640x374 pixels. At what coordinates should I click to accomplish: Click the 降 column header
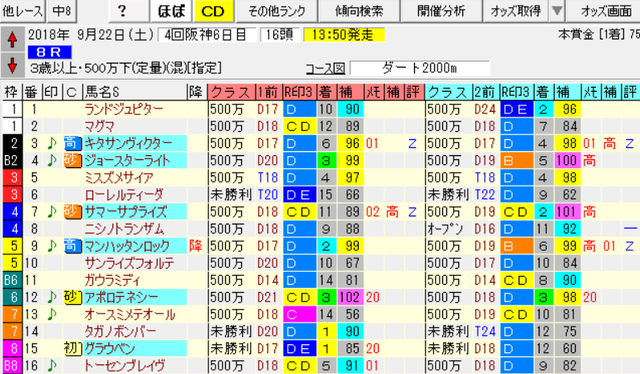coord(196,92)
